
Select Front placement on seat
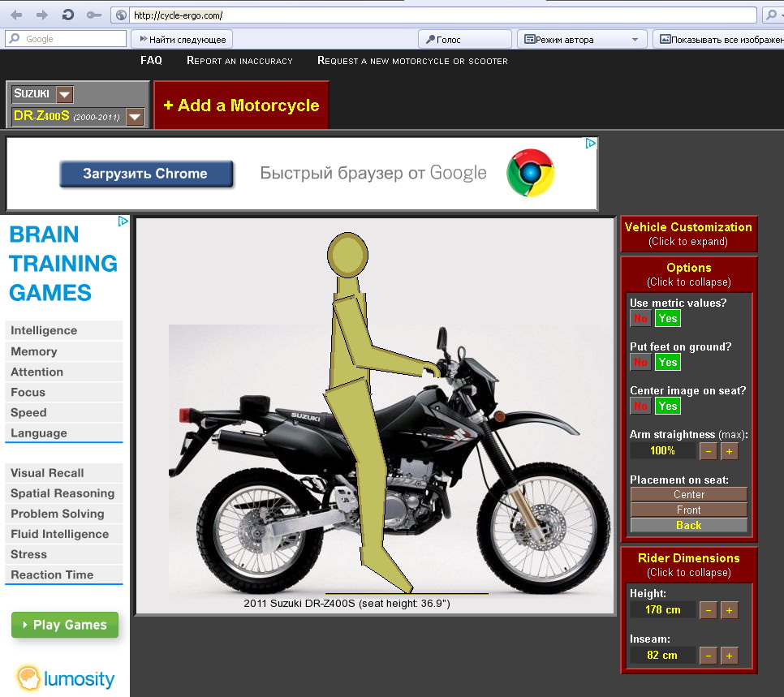coord(688,510)
